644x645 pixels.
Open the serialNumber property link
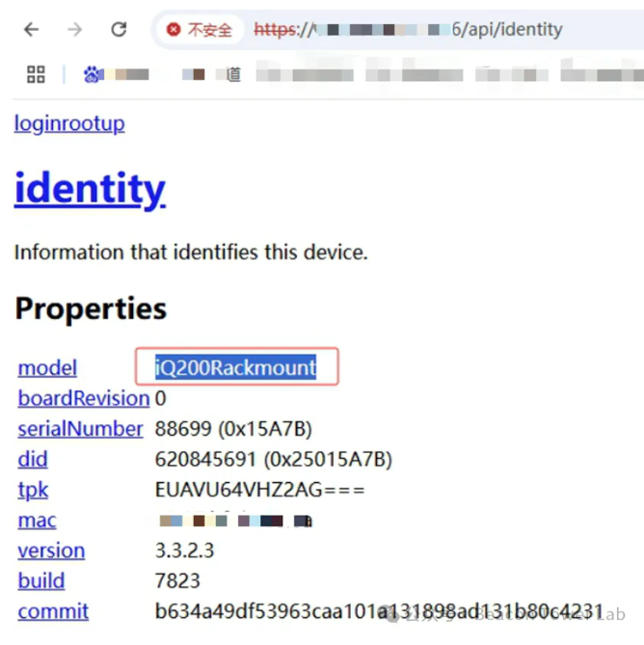(x=80, y=429)
